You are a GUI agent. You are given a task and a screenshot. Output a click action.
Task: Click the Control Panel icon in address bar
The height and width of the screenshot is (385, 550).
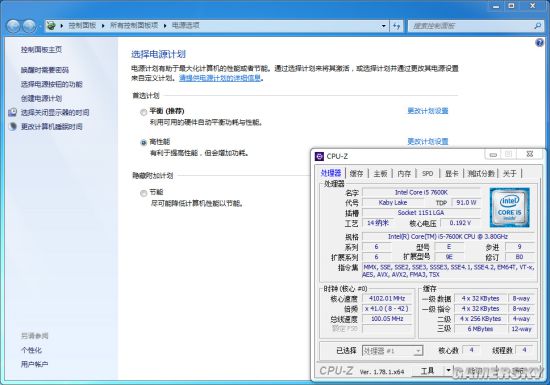click(52, 26)
